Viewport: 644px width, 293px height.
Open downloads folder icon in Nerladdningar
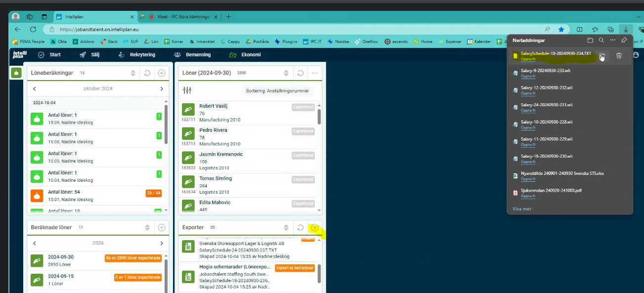point(590,40)
